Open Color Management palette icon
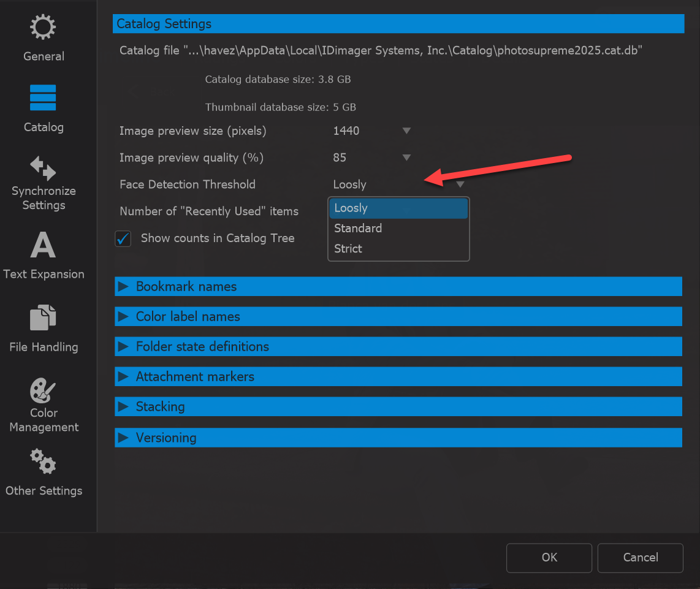700x589 pixels. coord(43,390)
